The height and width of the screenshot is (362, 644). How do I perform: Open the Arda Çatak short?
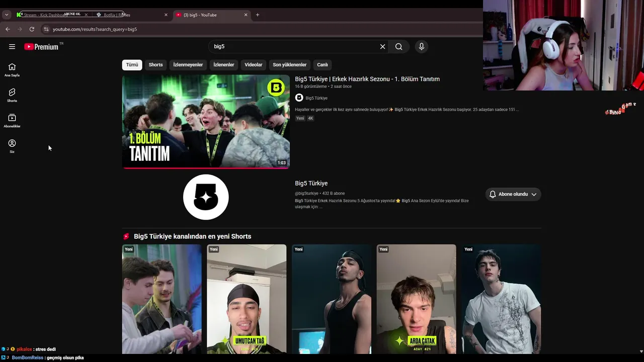coord(417,299)
